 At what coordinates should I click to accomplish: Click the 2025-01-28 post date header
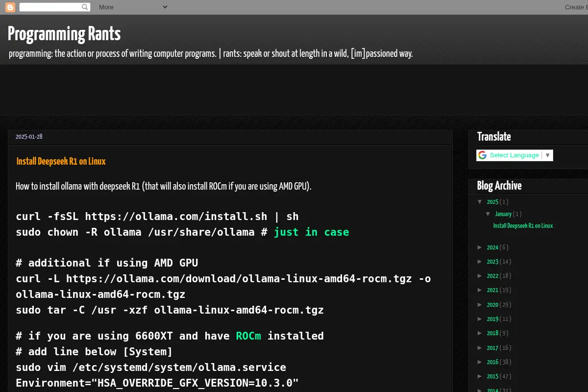[x=29, y=137]
